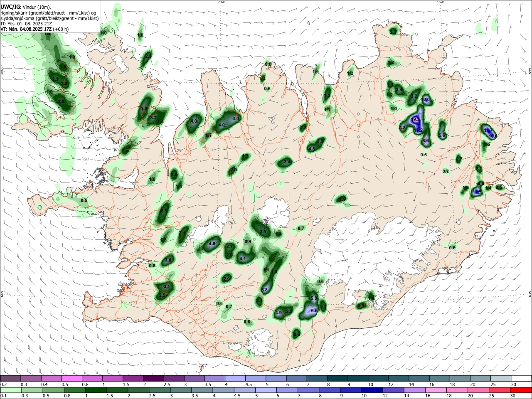Click the precipitation value '6.6' in the purple rain cell
The width and height of the screenshot is (532, 399).
314,310
